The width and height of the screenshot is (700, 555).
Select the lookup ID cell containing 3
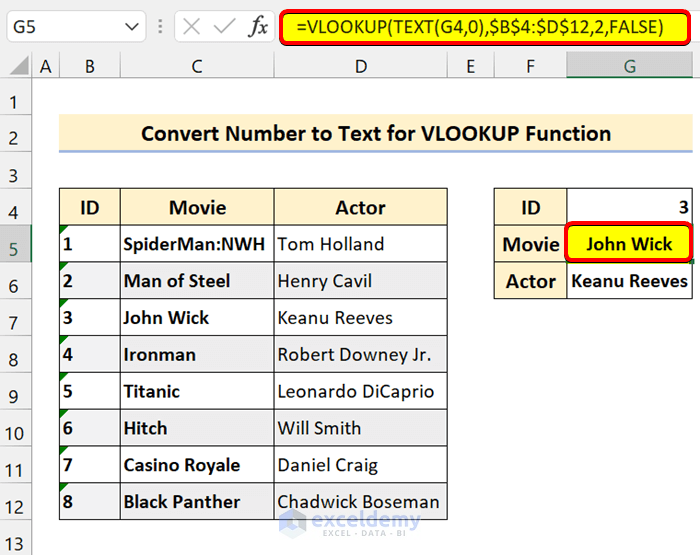pos(629,208)
